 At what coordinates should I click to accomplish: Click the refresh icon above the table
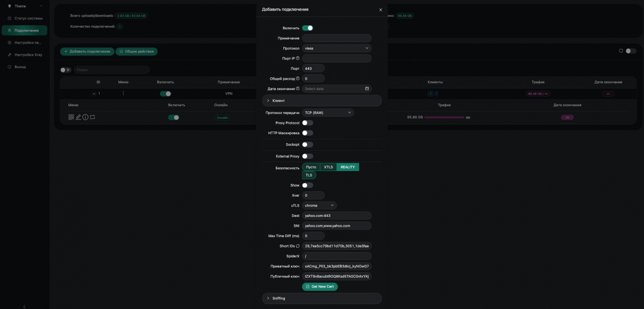point(621,51)
